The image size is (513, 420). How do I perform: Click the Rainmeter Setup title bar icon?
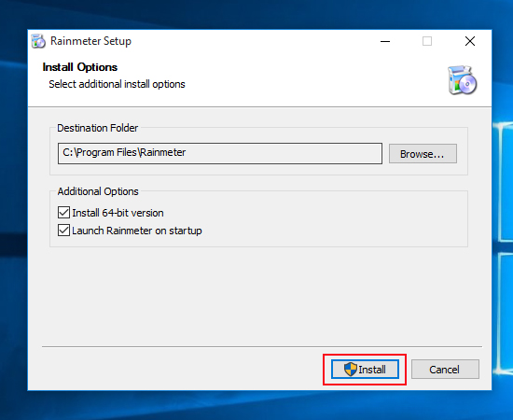[x=38, y=41]
